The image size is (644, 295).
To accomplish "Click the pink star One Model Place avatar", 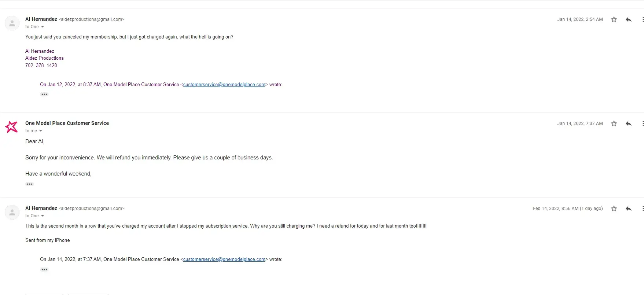I will pos(12,127).
